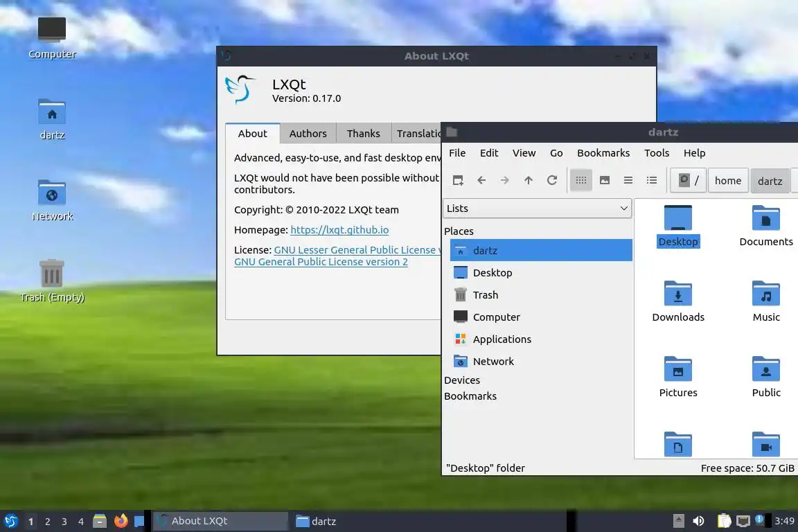Go back in the file manager toolbar
Viewport: 798px width, 532px height.
(481, 180)
